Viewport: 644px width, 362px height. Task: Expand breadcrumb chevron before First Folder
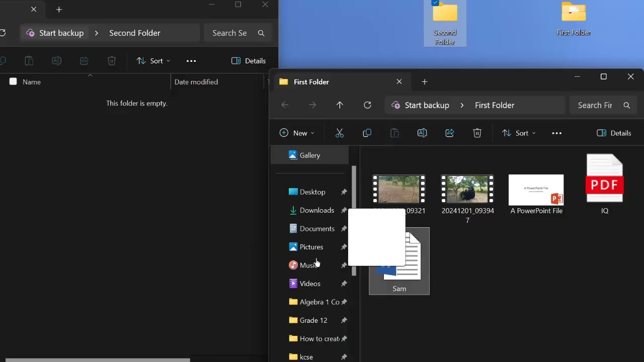[462, 106]
